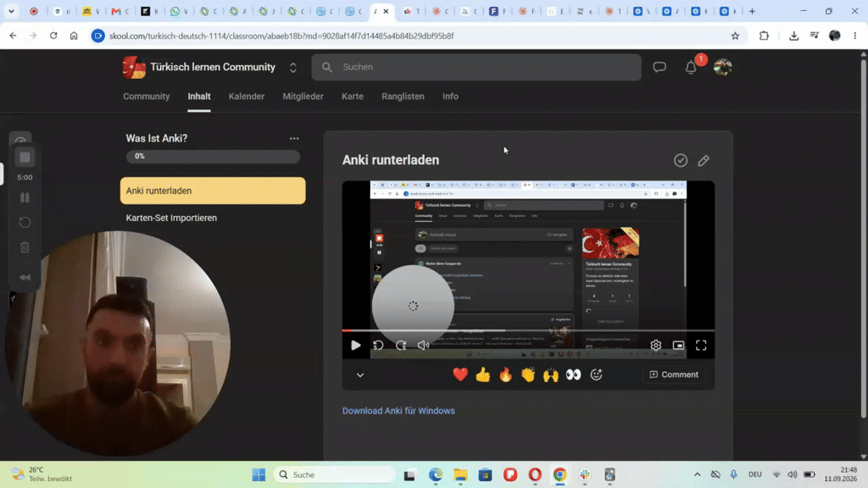The height and width of the screenshot is (488, 868).
Task: React with the clapping hands emoji
Action: [x=528, y=374]
